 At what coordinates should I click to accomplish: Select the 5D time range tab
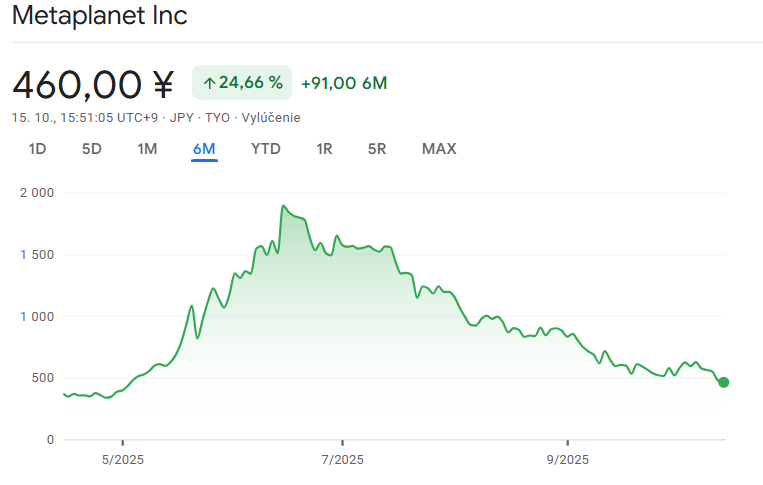[92, 149]
